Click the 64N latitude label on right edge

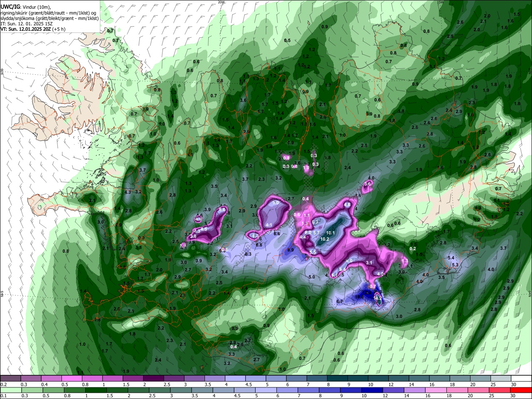pos(530,294)
